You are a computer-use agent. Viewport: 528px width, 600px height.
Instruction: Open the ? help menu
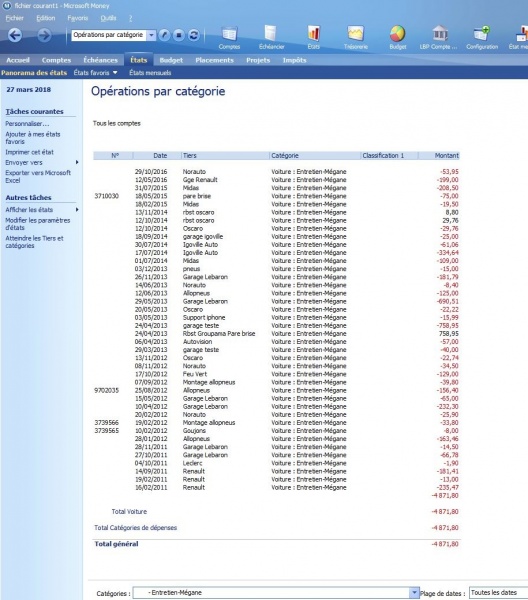[x=130, y=18]
